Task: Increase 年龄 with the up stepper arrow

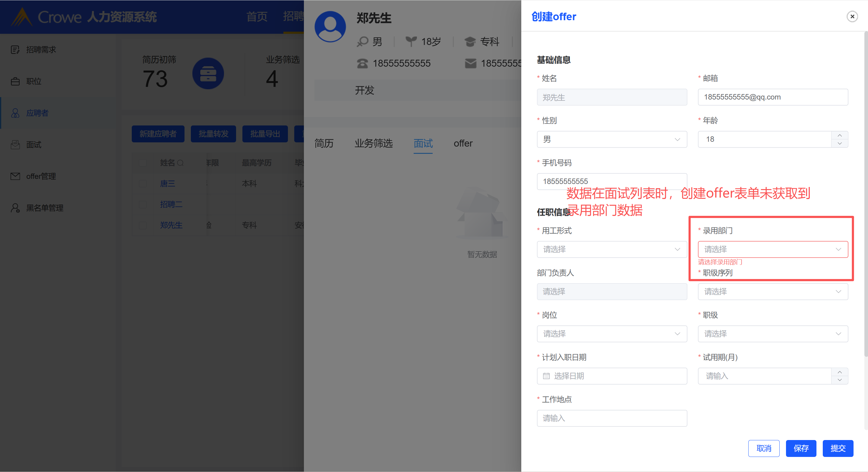Action: click(839, 135)
